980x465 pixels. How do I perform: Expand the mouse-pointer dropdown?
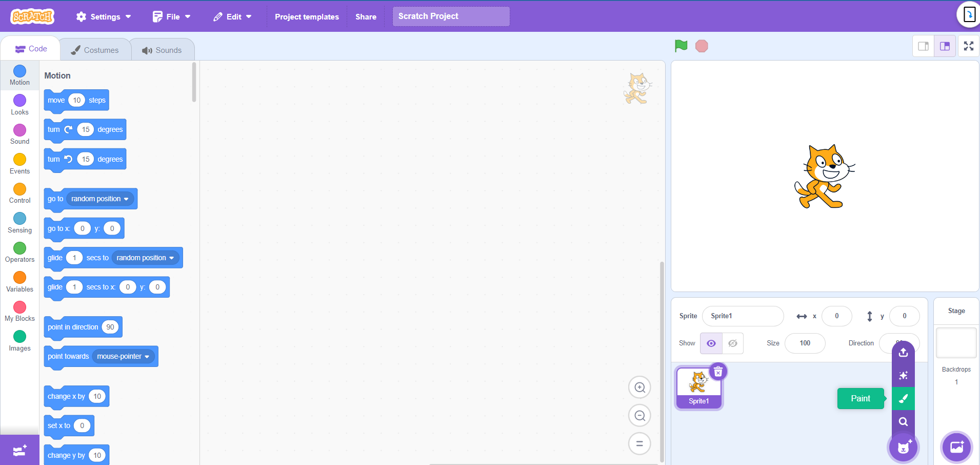tap(123, 356)
